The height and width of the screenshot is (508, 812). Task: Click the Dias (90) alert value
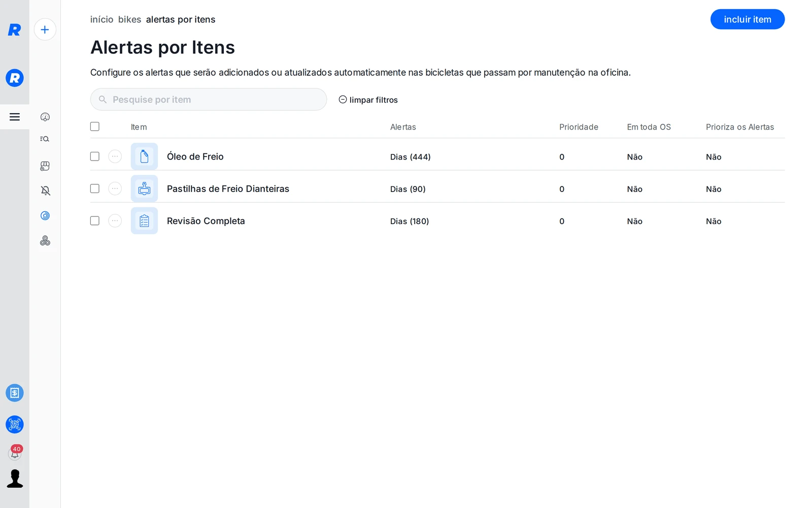pyautogui.click(x=408, y=189)
